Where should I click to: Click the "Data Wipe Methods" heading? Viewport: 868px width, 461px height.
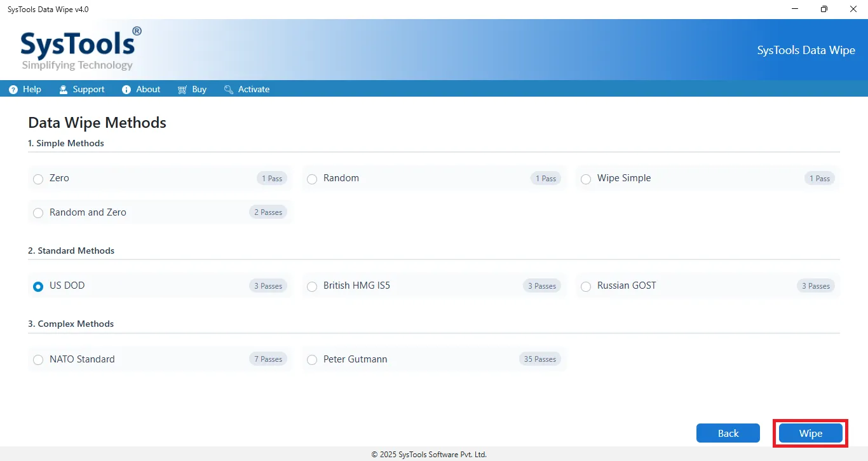pyautogui.click(x=97, y=123)
